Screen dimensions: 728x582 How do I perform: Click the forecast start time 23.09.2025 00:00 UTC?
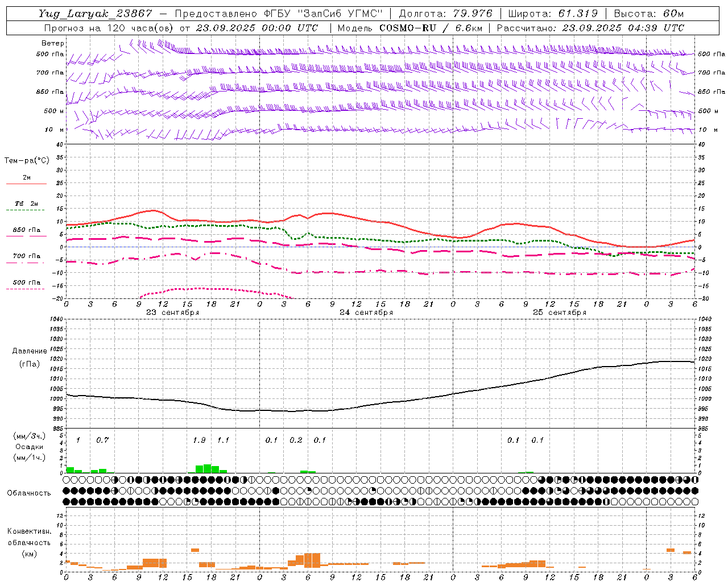257,28
